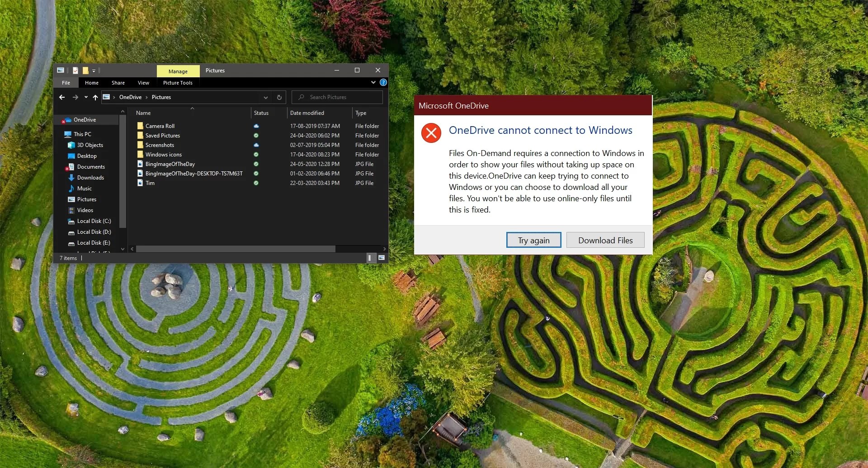Switch to large thumbnails view in status bar
Viewport: 868px width, 468px height.
(381, 258)
